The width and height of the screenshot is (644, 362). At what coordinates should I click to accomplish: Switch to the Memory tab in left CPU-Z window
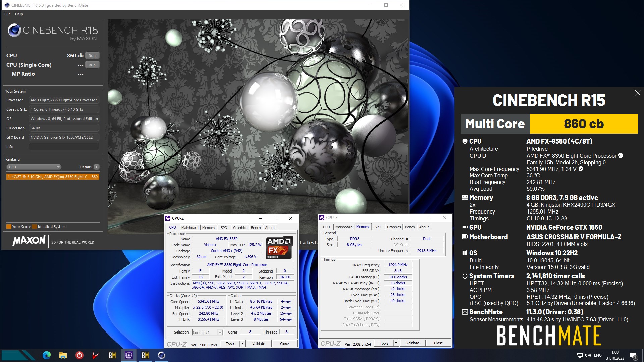[209, 228]
